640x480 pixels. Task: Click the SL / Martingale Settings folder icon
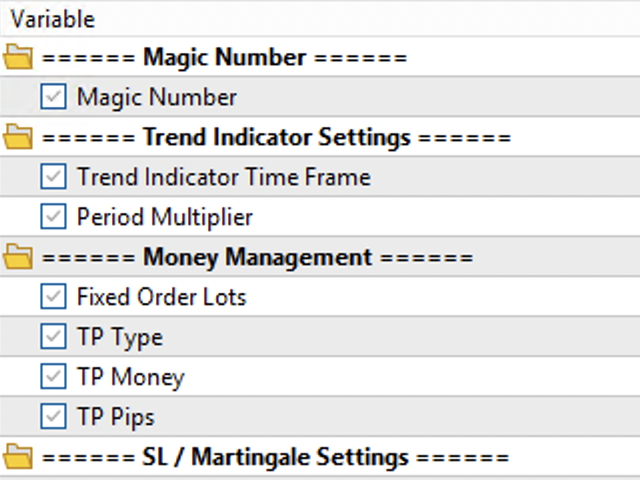[x=18, y=457]
